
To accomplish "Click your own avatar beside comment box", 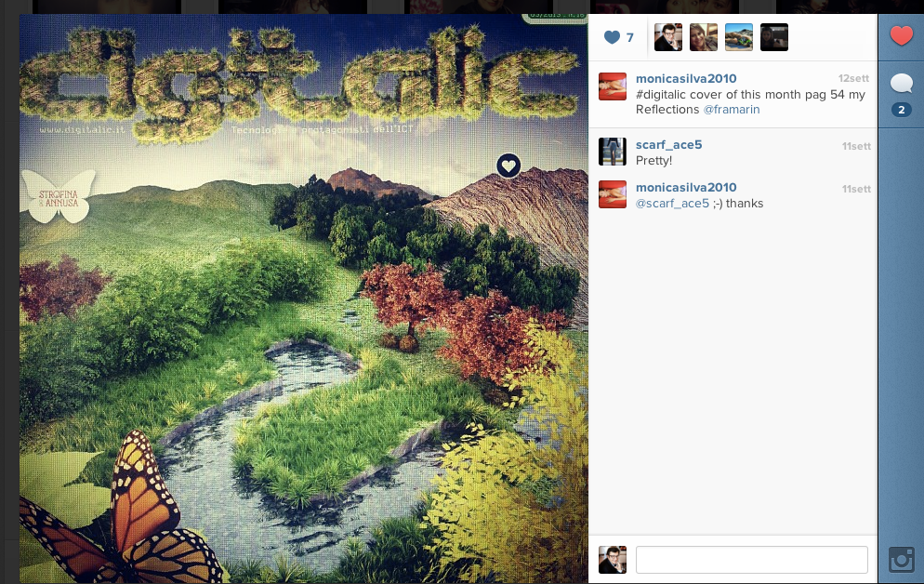I will (613, 560).
